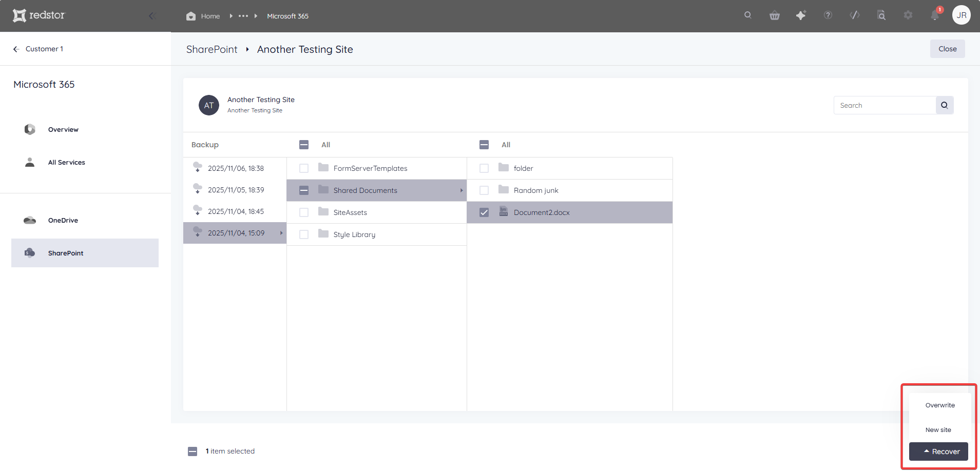
Task: Click the code brackets icon
Action: (855, 15)
